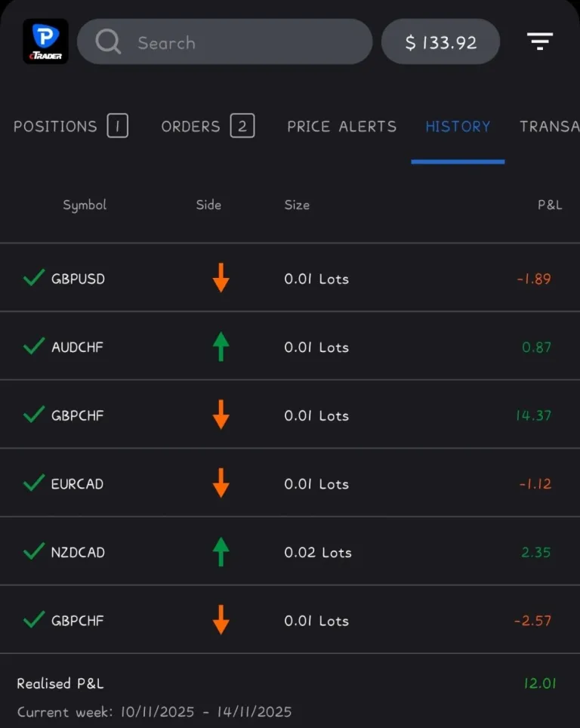580x728 pixels.
Task: Click the AUDCHF row checkmark
Action: point(33,347)
